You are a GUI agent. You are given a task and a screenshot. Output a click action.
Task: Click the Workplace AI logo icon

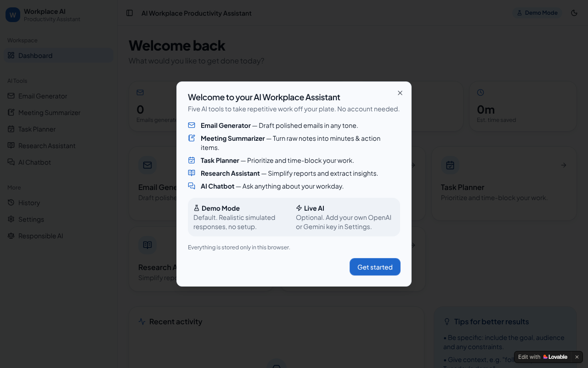pyautogui.click(x=13, y=15)
